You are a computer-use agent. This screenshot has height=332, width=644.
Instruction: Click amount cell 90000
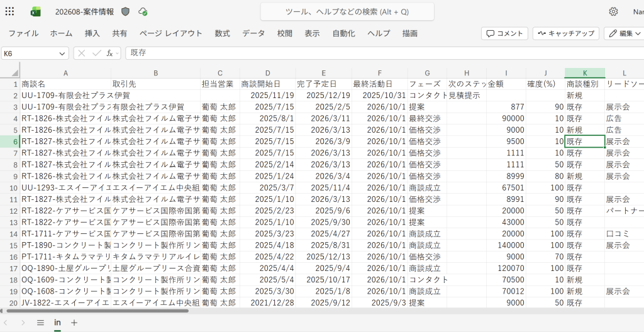tap(506, 119)
